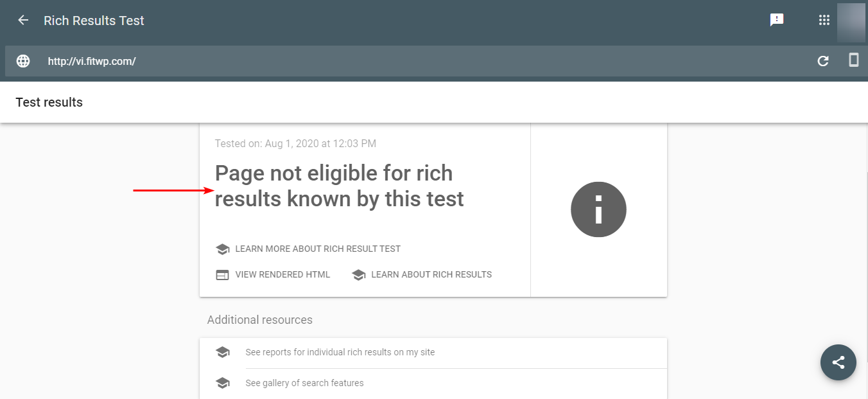The width and height of the screenshot is (868, 399).
Task: Open 'See gallery of search features'
Action: [304, 382]
